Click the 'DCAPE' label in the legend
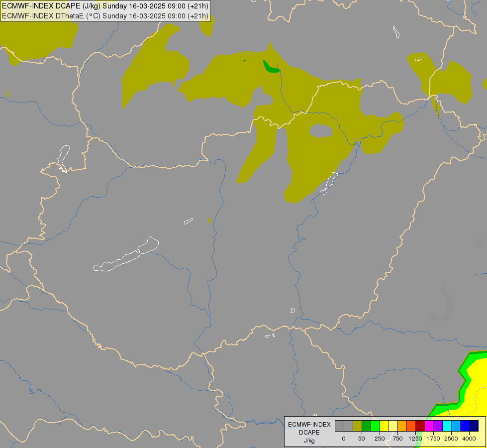The height and width of the screenshot is (448, 487). (309, 433)
